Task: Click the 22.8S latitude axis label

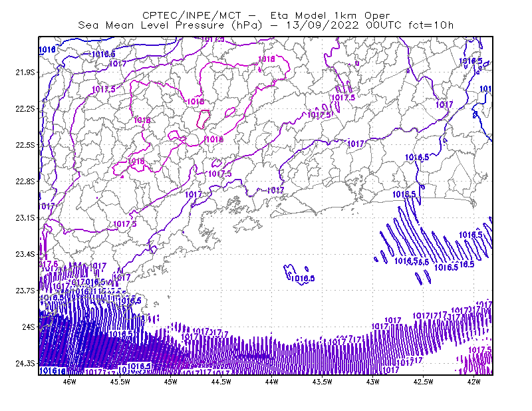Action: click(25, 182)
